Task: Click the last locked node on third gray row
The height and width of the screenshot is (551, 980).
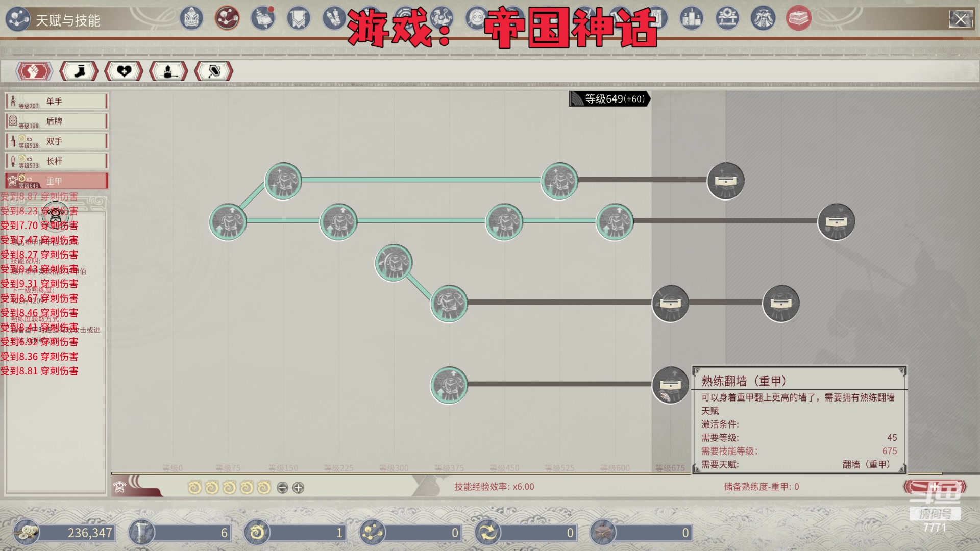Action: click(x=781, y=304)
